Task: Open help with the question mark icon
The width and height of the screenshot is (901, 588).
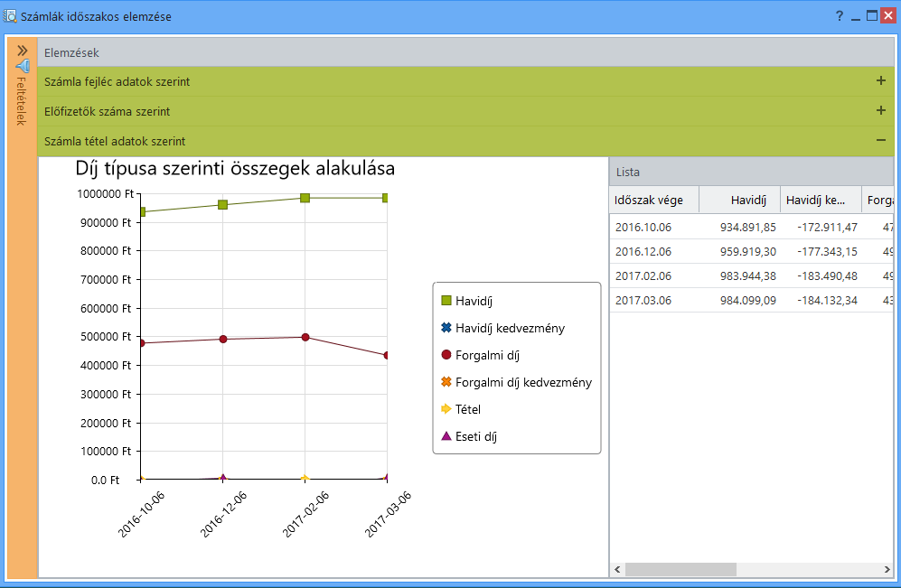Action: 840,16
